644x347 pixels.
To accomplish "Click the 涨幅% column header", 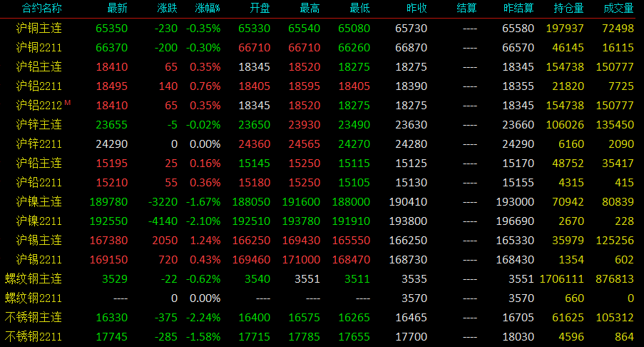I will [x=208, y=9].
